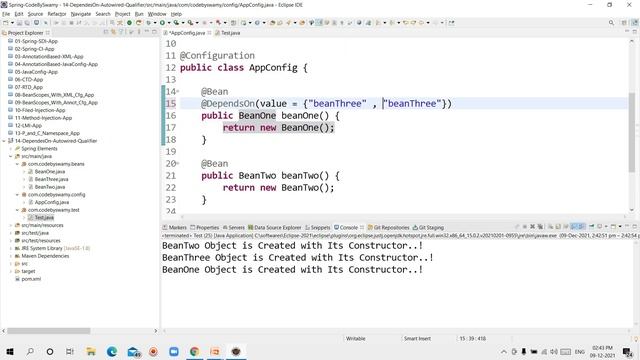Viewport: 640px width, 360px height.
Task: Click the green Debug toolbar icon
Action: point(149,23)
